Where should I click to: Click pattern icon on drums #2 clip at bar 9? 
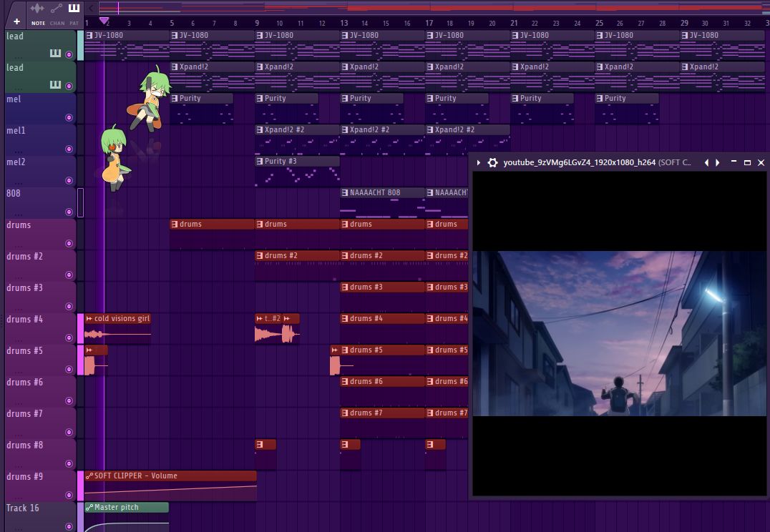260,256
